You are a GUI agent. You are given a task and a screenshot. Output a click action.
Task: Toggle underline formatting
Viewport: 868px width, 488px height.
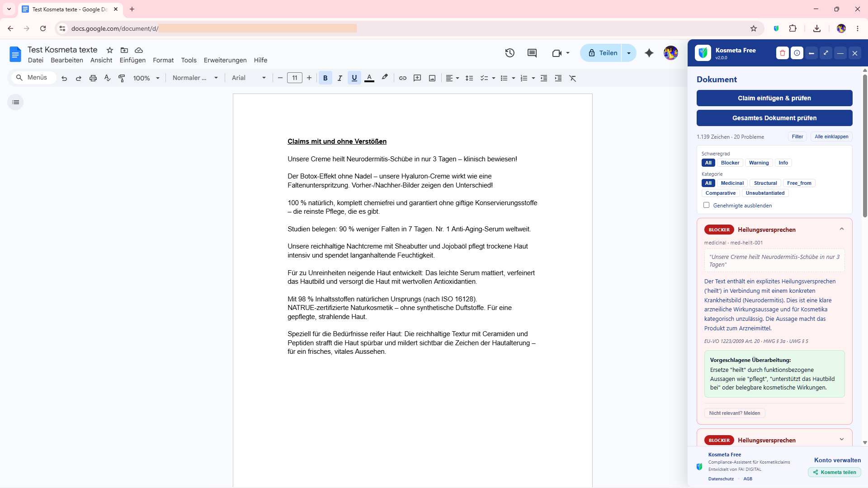(354, 78)
